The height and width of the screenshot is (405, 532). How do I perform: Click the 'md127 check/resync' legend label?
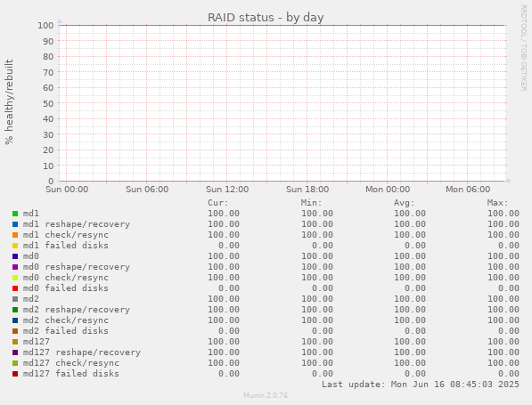point(71,363)
